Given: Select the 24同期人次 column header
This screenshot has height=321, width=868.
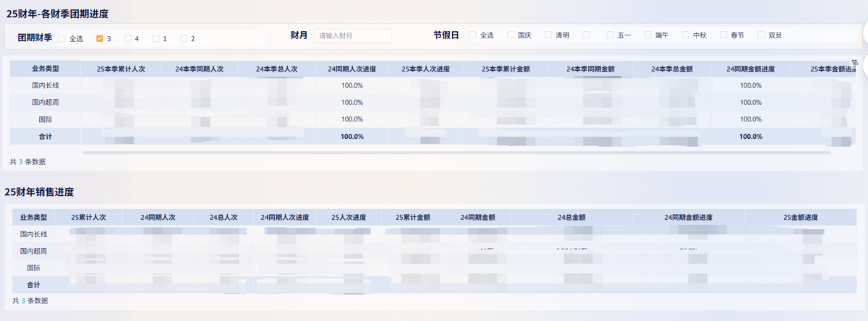Looking at the screenshot, I should [x=158, y=217].
